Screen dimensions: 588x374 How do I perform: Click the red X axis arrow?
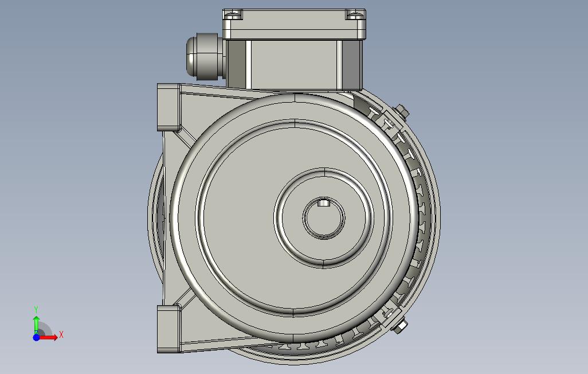pyautogui.click(x=49, y=338)
